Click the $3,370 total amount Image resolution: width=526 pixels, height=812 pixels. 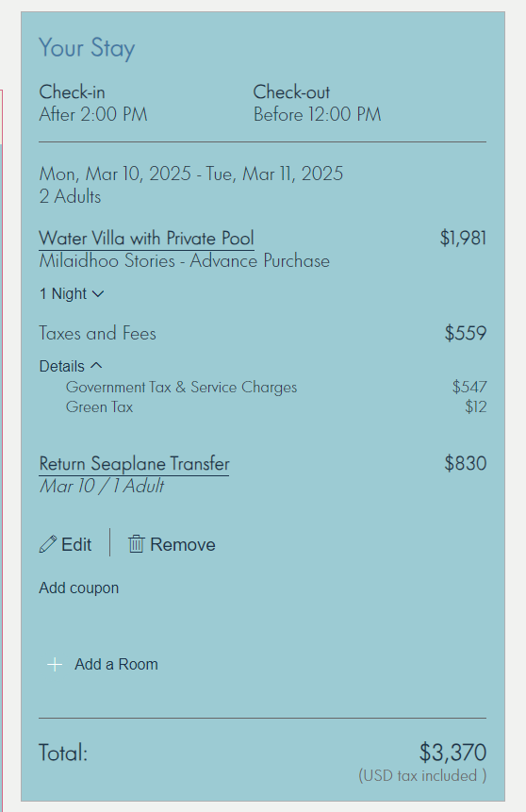(x=452, y=752)
